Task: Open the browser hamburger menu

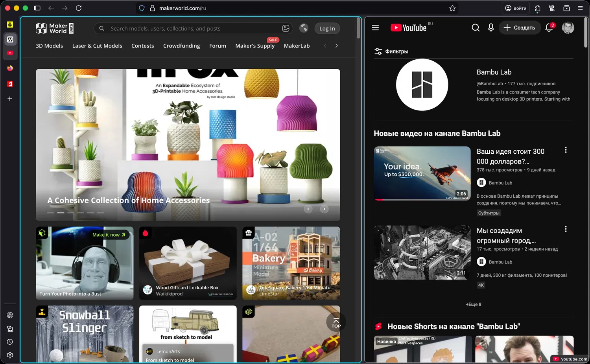Action: [580, 8]
